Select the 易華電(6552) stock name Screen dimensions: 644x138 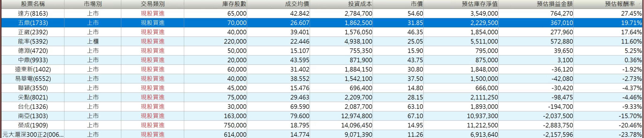33,79
